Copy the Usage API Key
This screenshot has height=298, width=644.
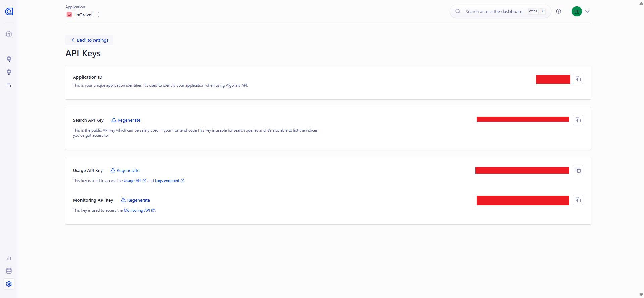click(x=578, y=170)
